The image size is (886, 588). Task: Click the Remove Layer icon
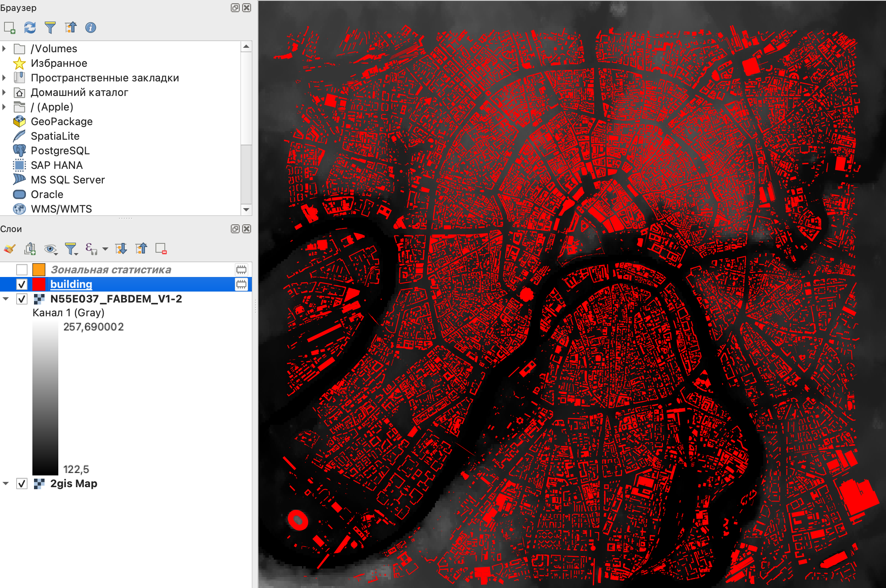[161, 249]
